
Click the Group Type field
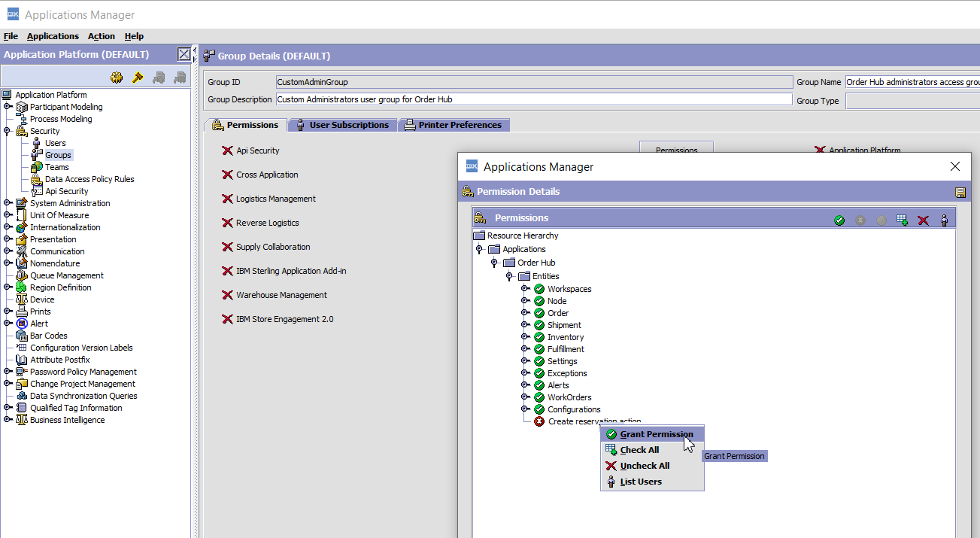[912, 101]
